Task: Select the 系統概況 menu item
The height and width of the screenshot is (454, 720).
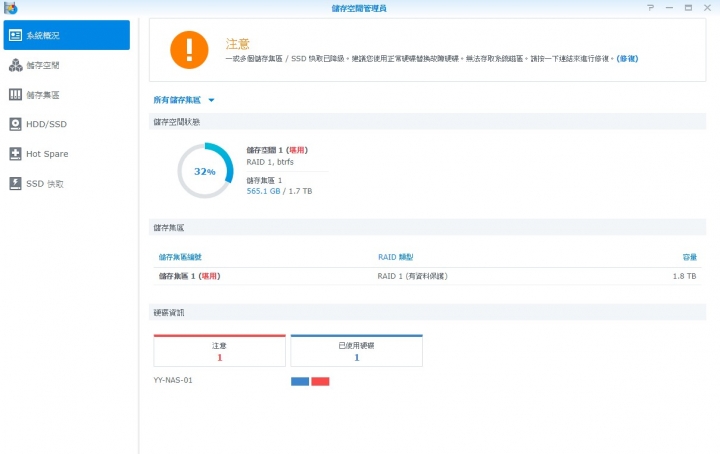Action: click(67, 35)
